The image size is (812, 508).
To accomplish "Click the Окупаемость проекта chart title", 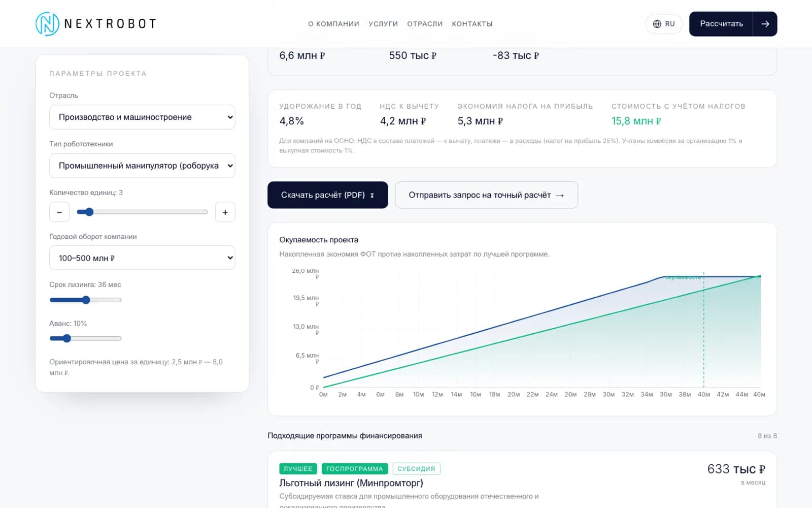I will pyautogui.click(x=319, y=240).
